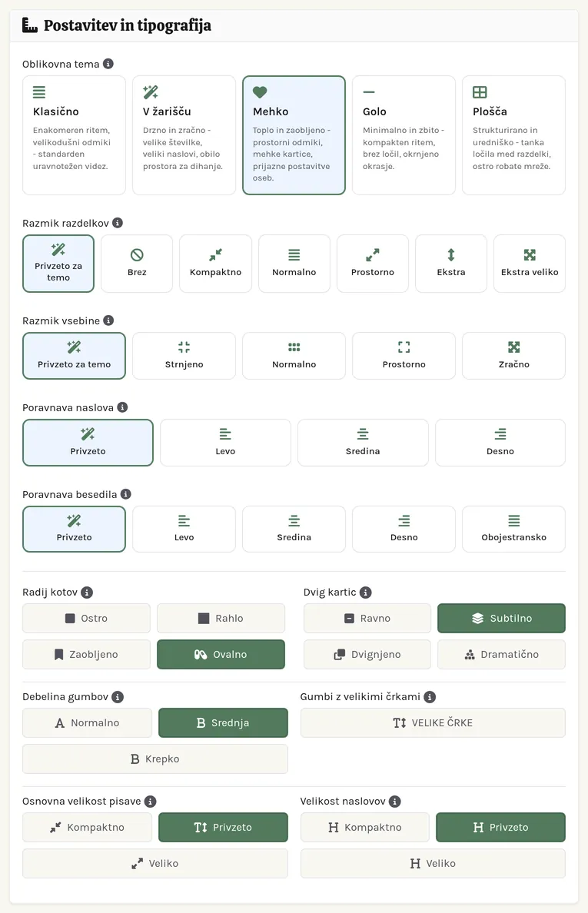Image resolution: width=588 pixels, height=913 pixels.
Task: Set content spacing to Zračno
Action: pos(513,356)
